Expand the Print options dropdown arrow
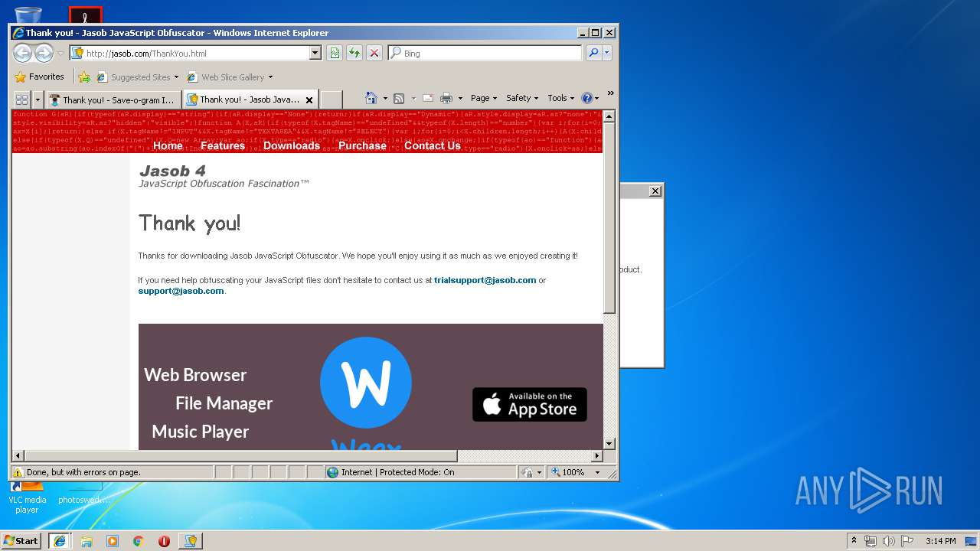 tap(460, 98)
